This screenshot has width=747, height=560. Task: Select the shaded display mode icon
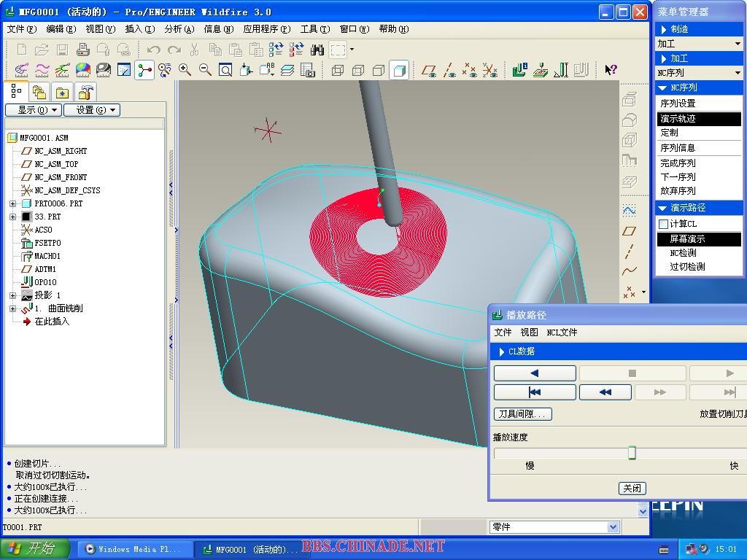coord(399,71)
